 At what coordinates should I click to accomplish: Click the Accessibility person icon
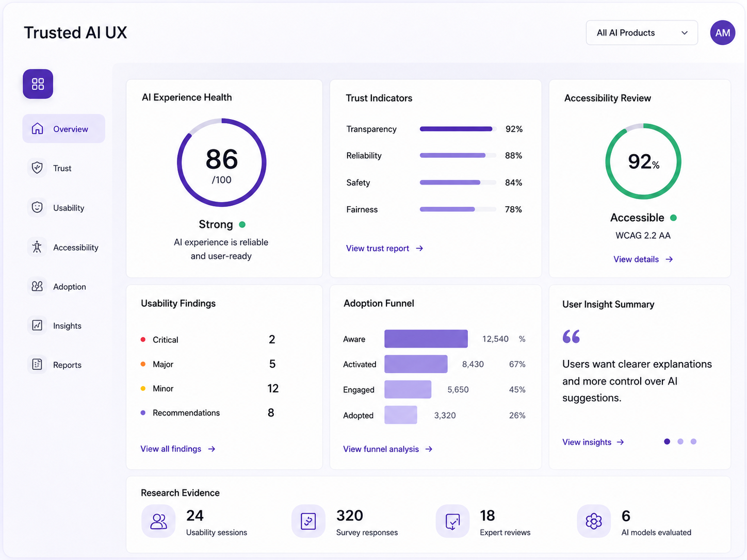(37, 247)
